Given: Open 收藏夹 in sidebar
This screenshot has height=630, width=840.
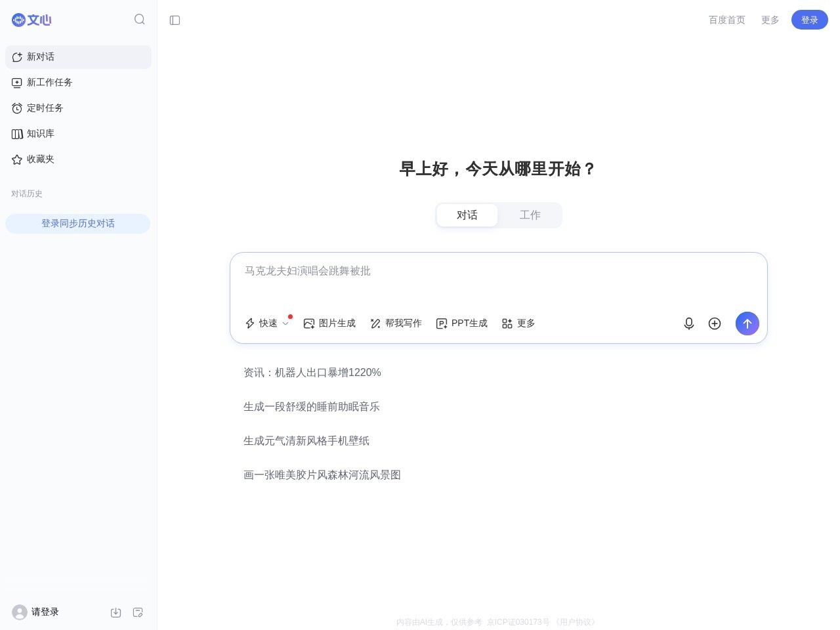Looking at the screenshot, I should point(78,159).
